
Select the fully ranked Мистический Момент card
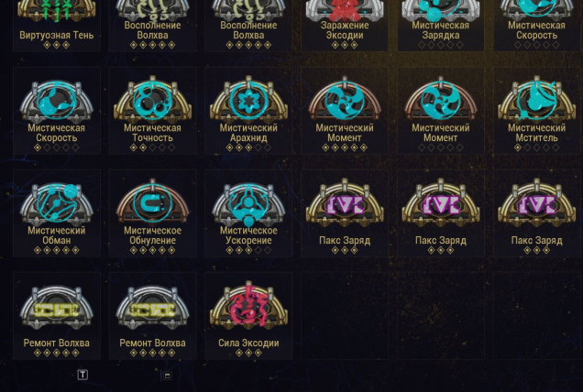pyautogui.click(x=345, y=110)
